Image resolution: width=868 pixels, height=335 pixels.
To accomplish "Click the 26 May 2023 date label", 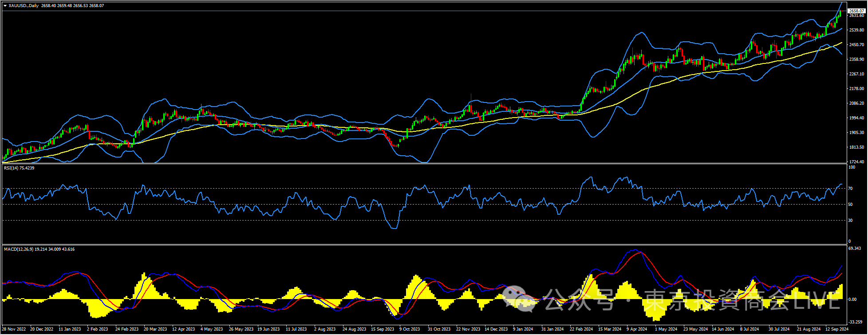I will coord(241,329).
